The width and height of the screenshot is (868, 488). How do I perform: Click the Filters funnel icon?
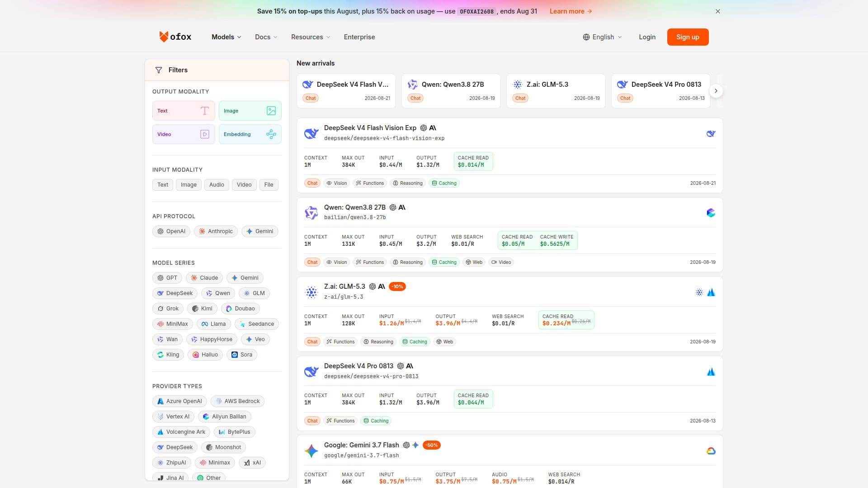tap(159, 70)
